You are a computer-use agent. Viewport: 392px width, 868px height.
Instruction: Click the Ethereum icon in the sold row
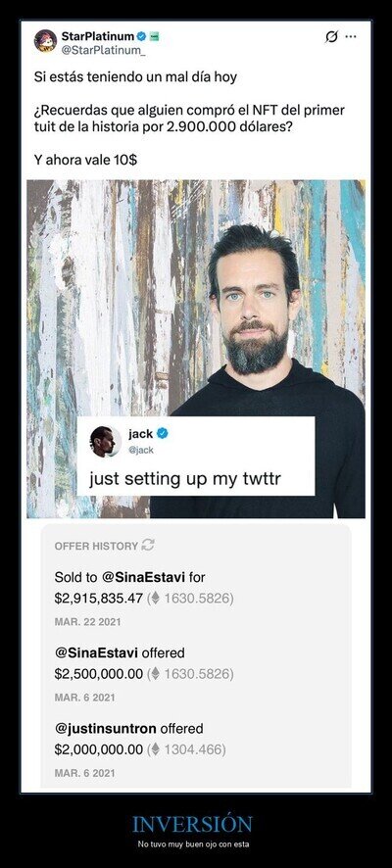156,599
